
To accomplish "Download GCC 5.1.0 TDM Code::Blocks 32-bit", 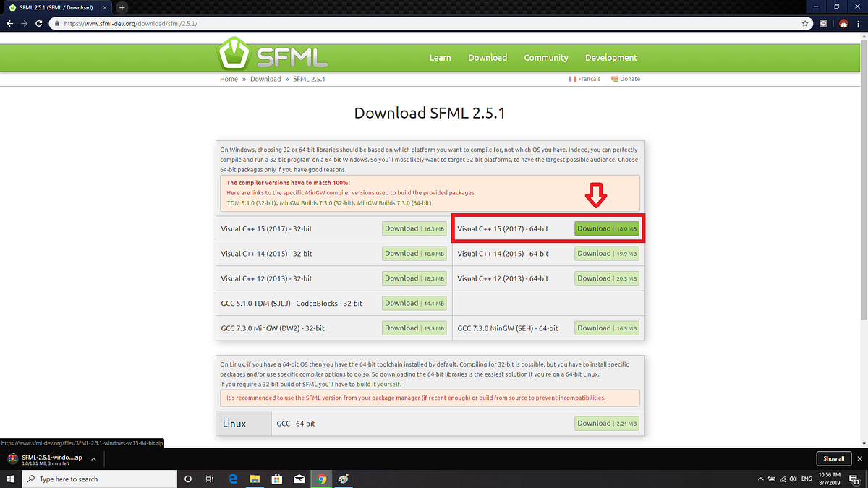I will coord(414,303).
